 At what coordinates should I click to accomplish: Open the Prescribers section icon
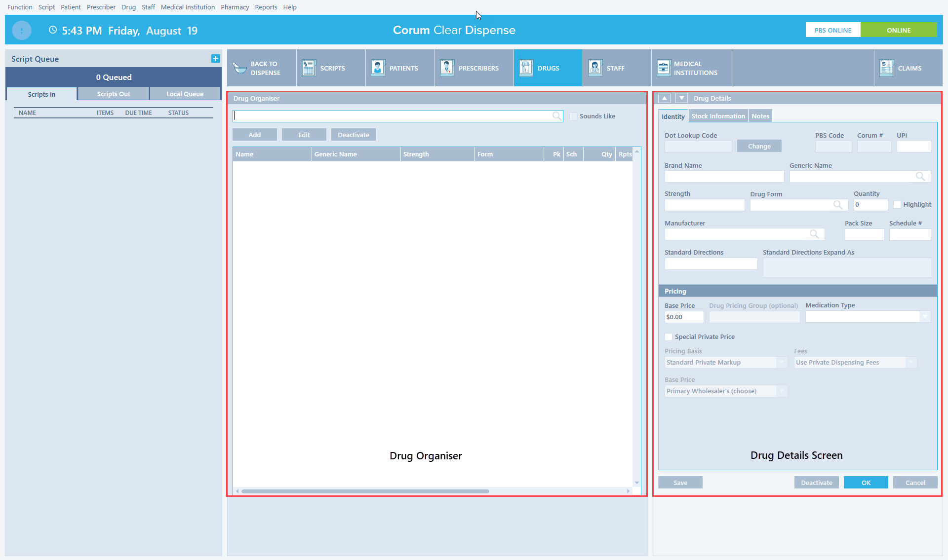pos(447,68)
